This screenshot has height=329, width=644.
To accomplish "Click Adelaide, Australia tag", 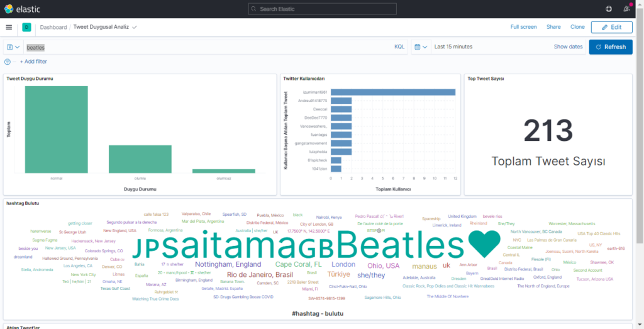I will pyautogui.click(x=419, y=277).
